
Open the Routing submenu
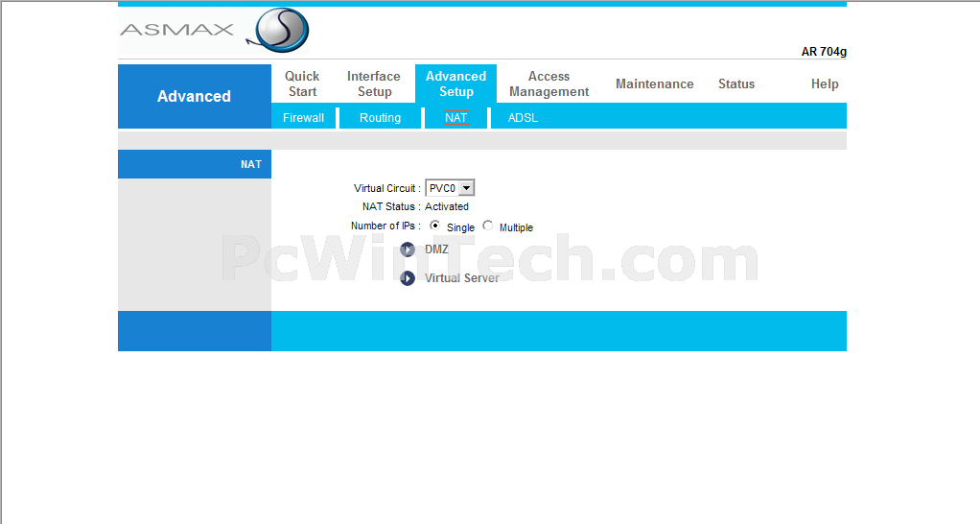pos(380,117)
